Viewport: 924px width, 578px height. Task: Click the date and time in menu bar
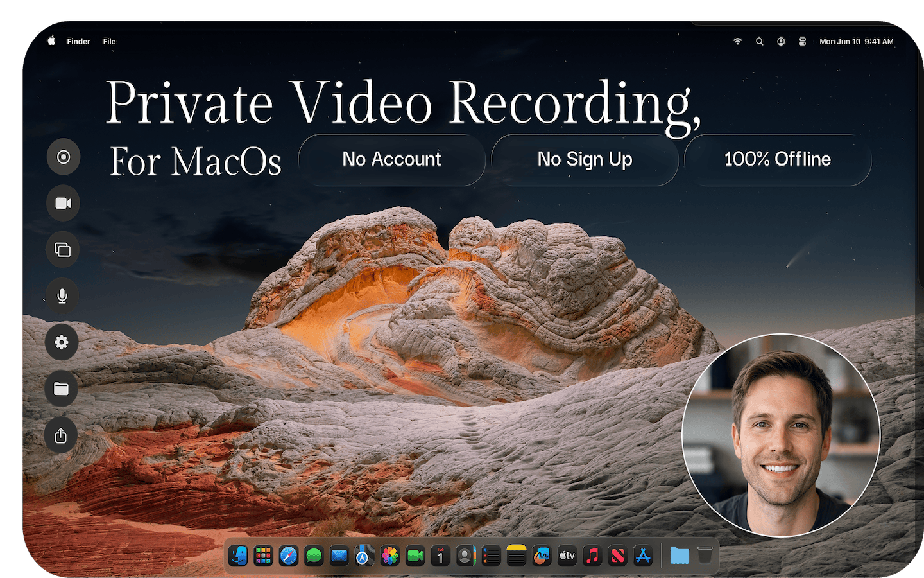pyautogui.click(x=857, y=42)
